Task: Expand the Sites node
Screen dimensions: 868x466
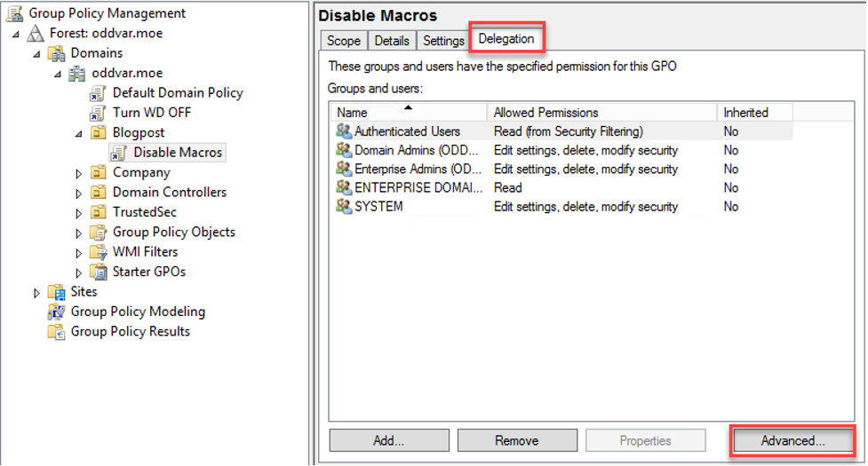Action: pos(36,293)
